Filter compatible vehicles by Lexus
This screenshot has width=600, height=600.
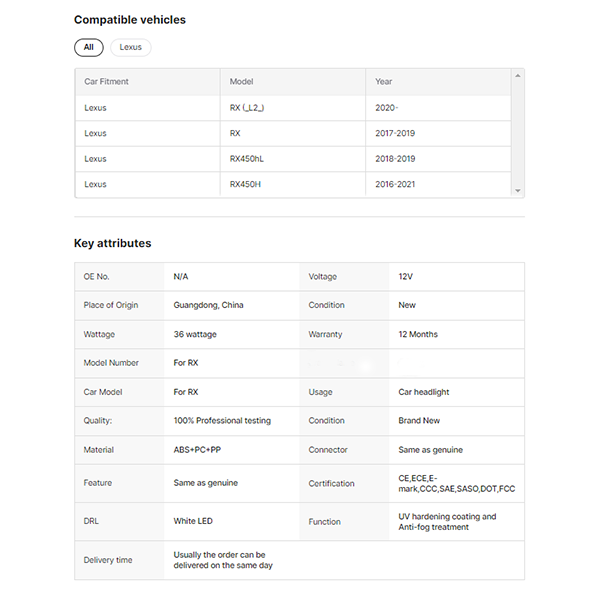coord(130,47)
